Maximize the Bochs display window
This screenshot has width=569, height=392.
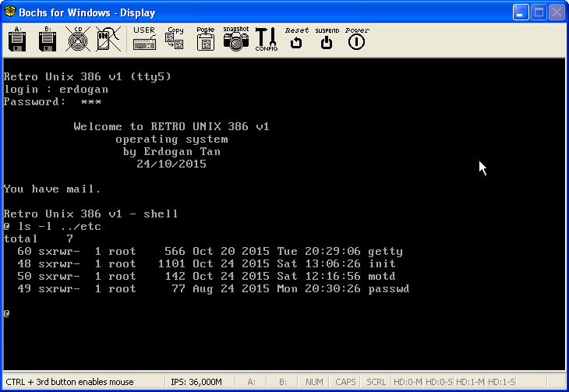(539, 12)
